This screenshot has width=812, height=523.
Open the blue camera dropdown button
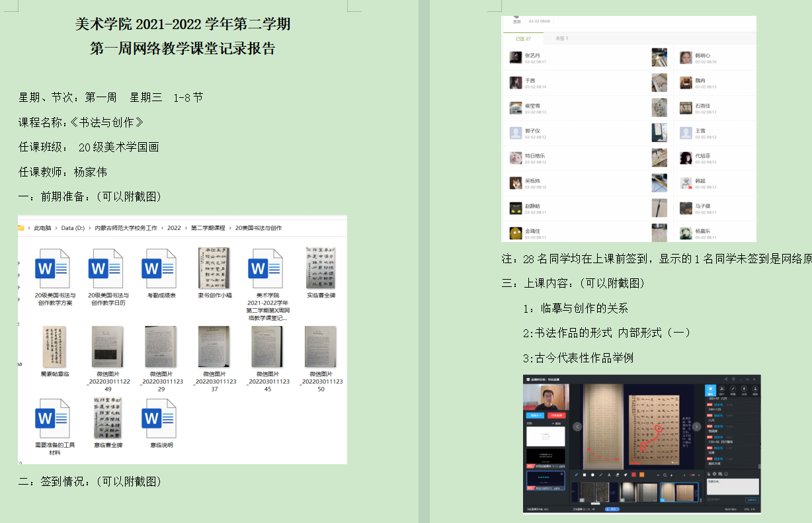point(536,415)
